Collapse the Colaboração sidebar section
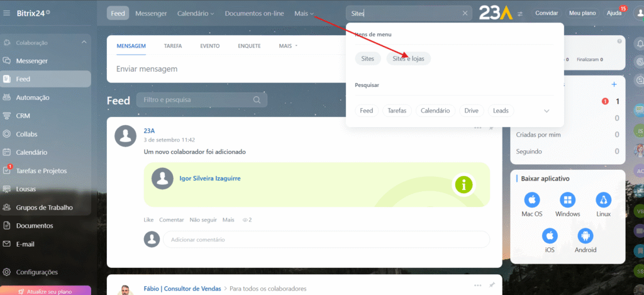The image size is (644, 295). click(82, 43)
